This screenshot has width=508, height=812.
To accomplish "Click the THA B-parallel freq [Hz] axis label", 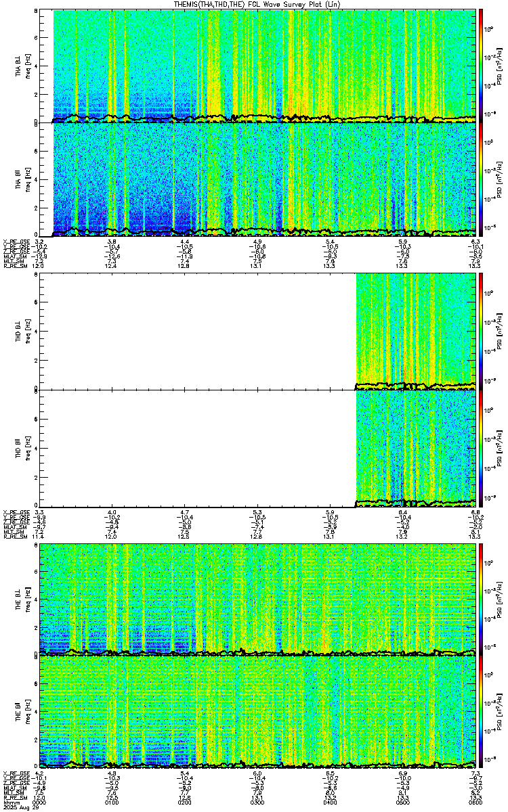I will [27, 180].
